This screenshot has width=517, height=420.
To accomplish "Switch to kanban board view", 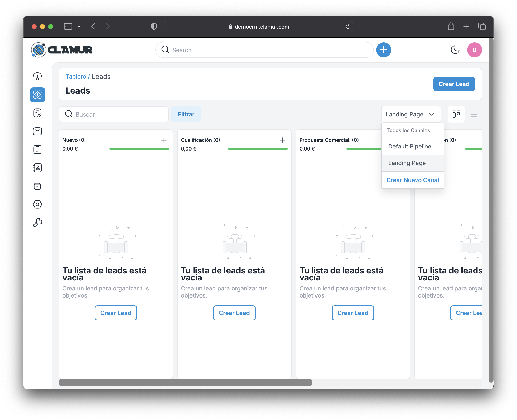I will coord(456,114).
